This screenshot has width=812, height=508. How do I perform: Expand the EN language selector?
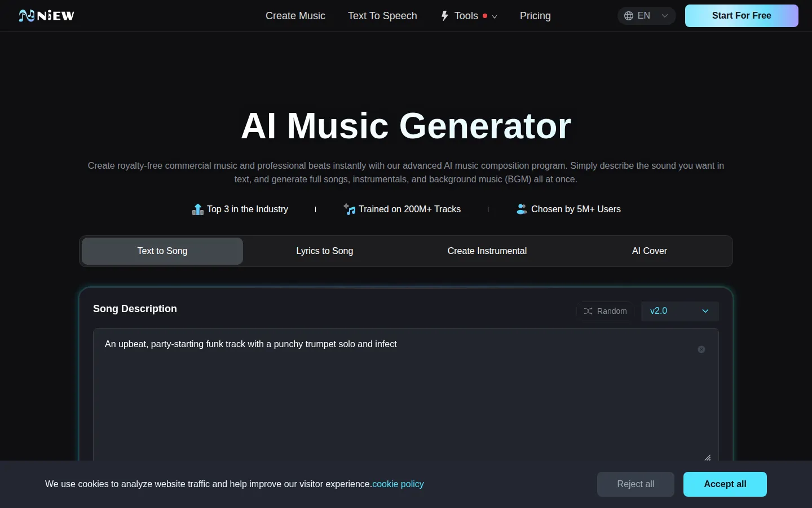click(646, 16)
